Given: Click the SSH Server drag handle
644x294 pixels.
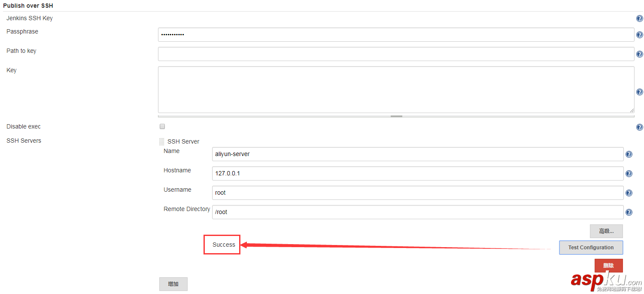Looking at the screenshot, I should (x=161, y=141).
